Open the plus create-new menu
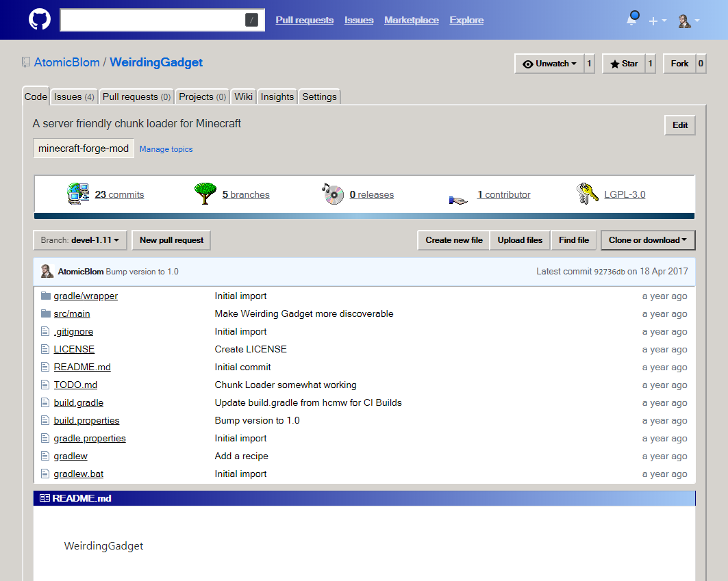Screen dimensions: 728x581 [657, 21]
